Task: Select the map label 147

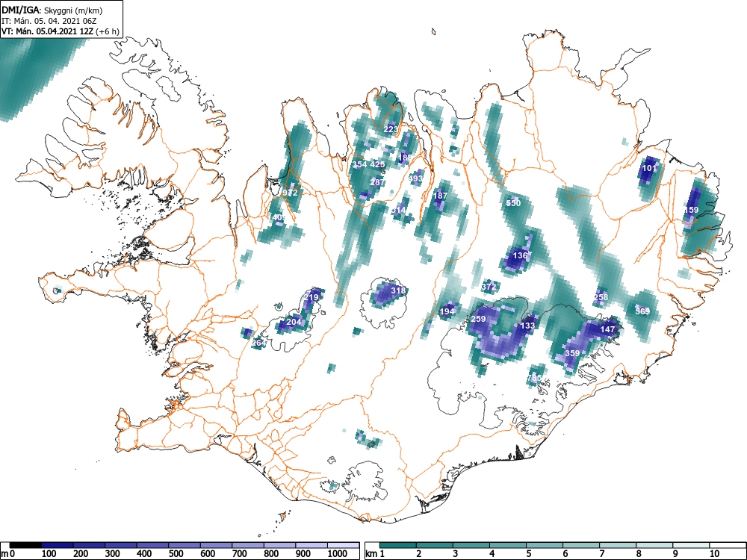Action: (x=607, y=329)
